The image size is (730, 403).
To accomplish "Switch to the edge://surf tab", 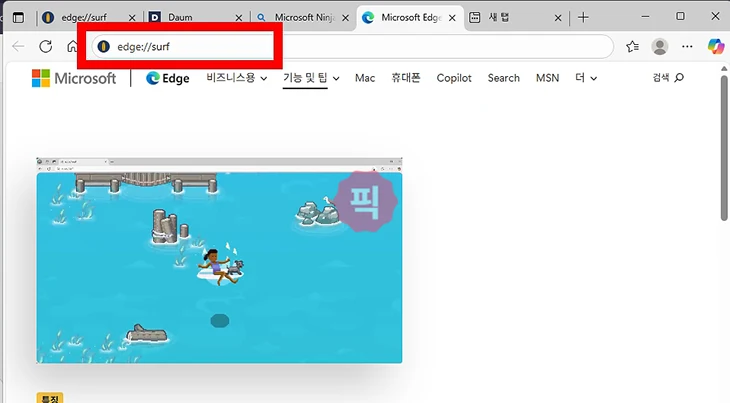I will (x=84, y=18).
